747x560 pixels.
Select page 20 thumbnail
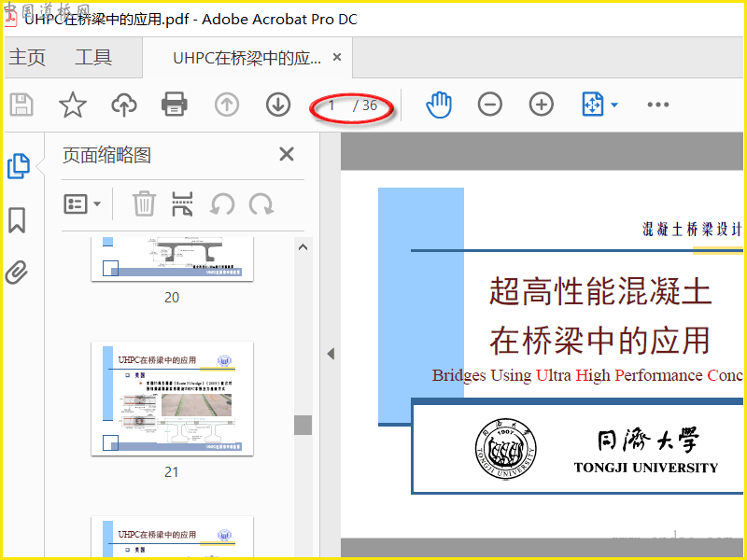tap(172, 259)
